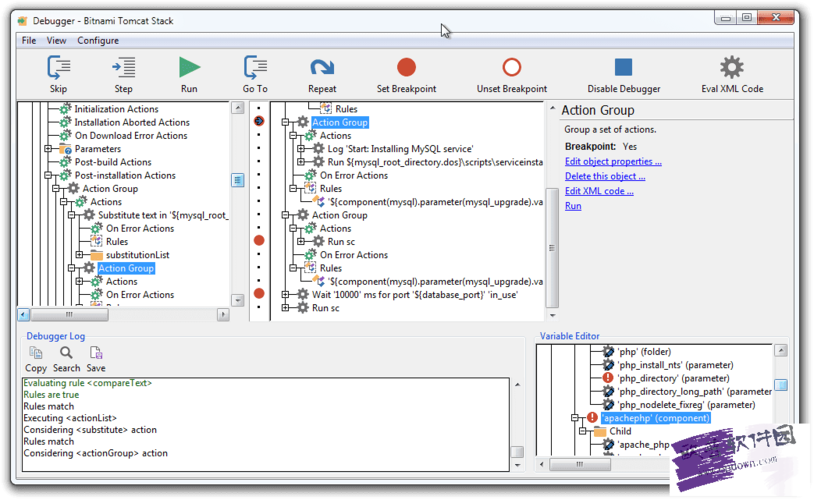
Task: Expand Log 'Start: Installing MySQL service' node
Action: (301, 149)
